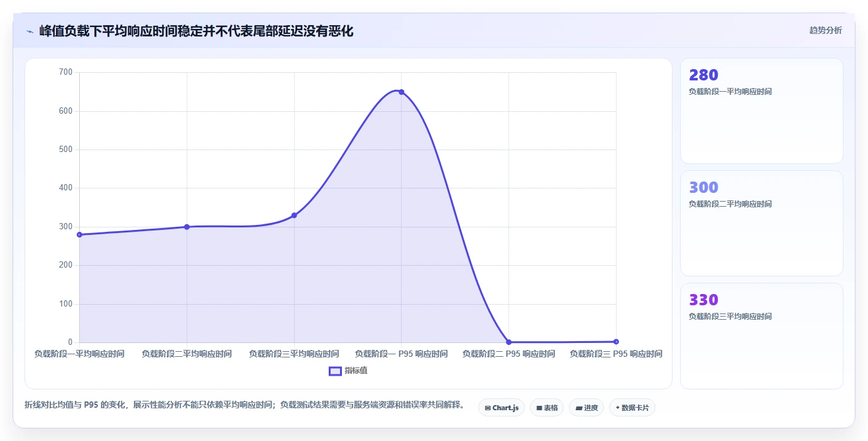Click the 趋势分析 label in the header
Viewport: 868px width, 441px height.
coord(825,30)
